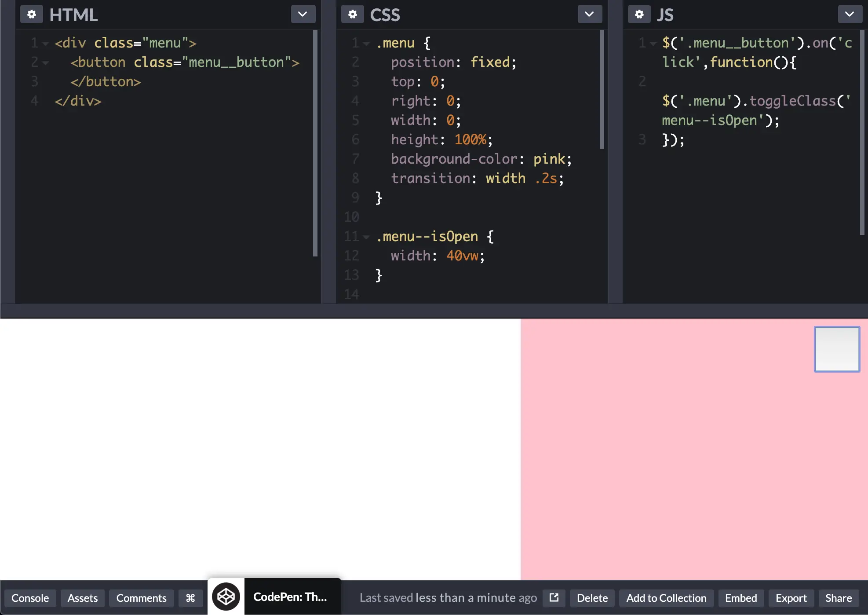This screenshot has height=615, width=868.
Task: Open the HTML editor settings gear
Action: (32, 15)
